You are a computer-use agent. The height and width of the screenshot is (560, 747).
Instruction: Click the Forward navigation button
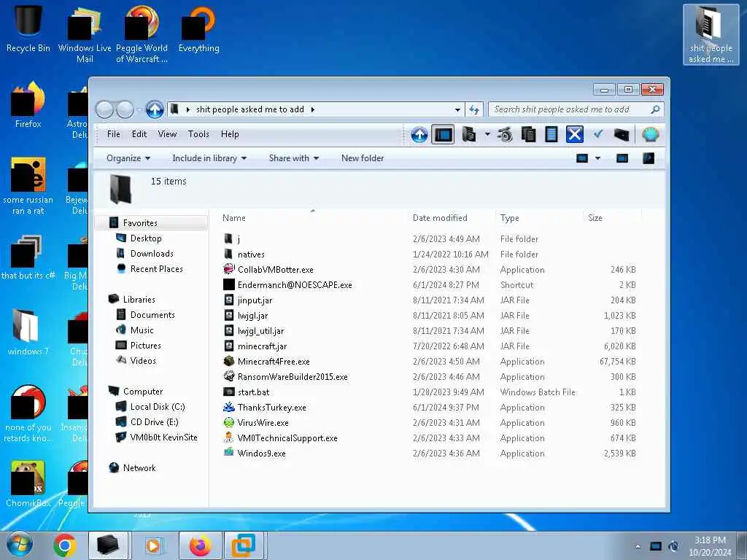[125, 109]
